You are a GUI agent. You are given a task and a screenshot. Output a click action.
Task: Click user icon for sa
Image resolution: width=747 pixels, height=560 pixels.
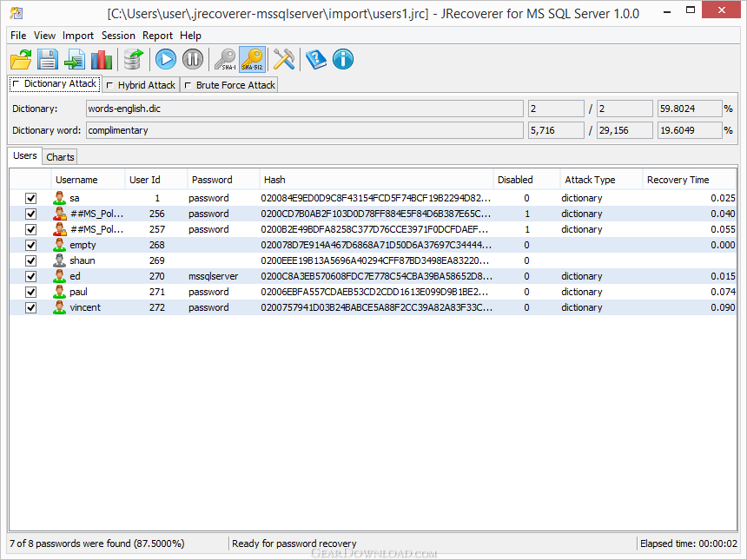tap(60, 198)
